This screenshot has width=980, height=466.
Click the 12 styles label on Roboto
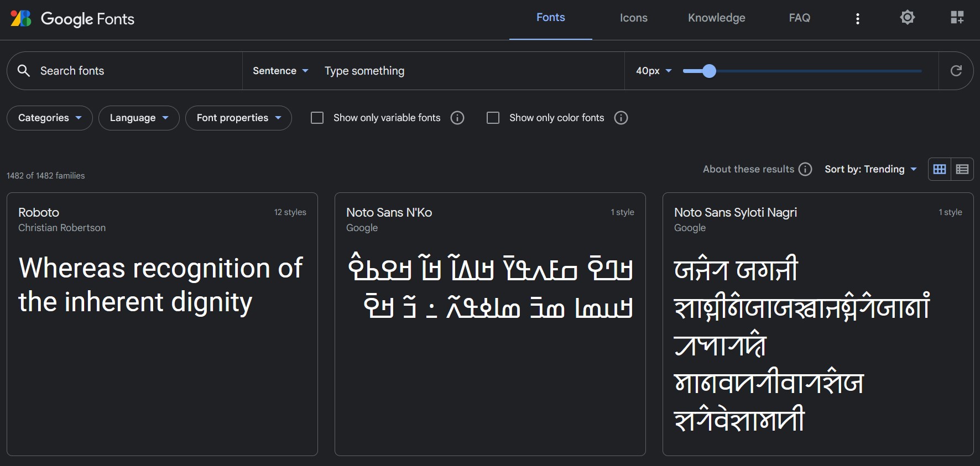[x=290, y=212]
